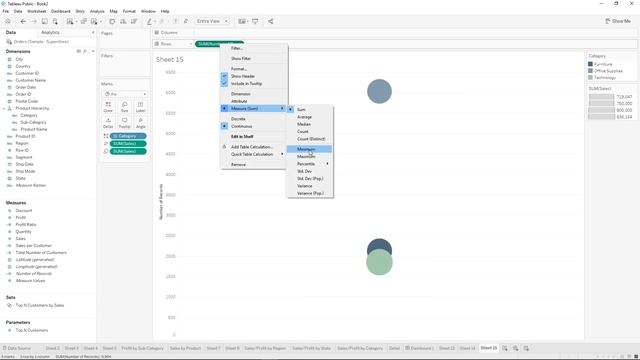
Task: Select the Sales measure field
Action: pyautogui.click(x=20, y=239)
